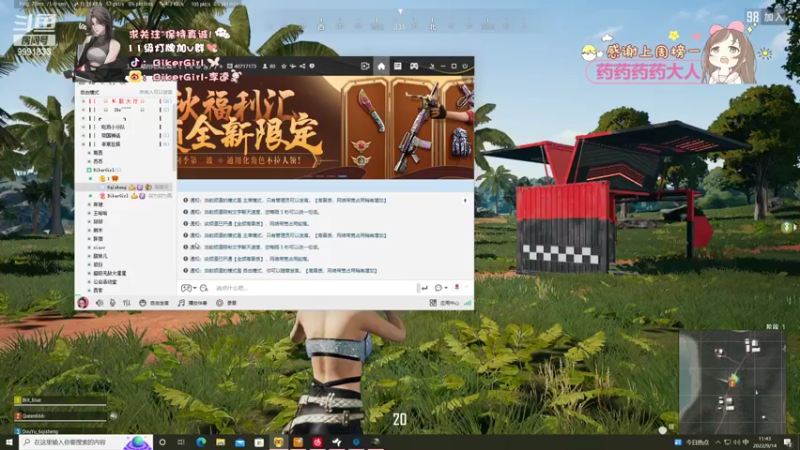
Task: Click the star favorite icon in YY header
Action: pyautogui.click(x=284, y=66)
